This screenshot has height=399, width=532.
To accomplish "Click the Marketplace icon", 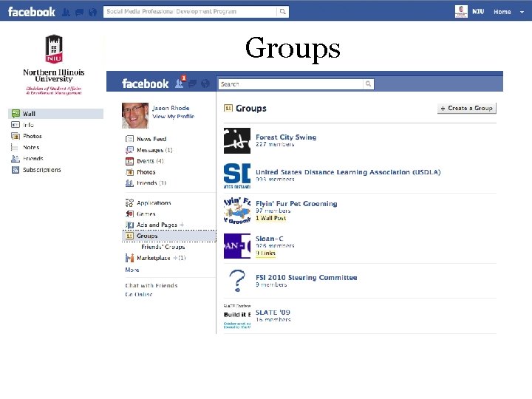I will 129,258.
